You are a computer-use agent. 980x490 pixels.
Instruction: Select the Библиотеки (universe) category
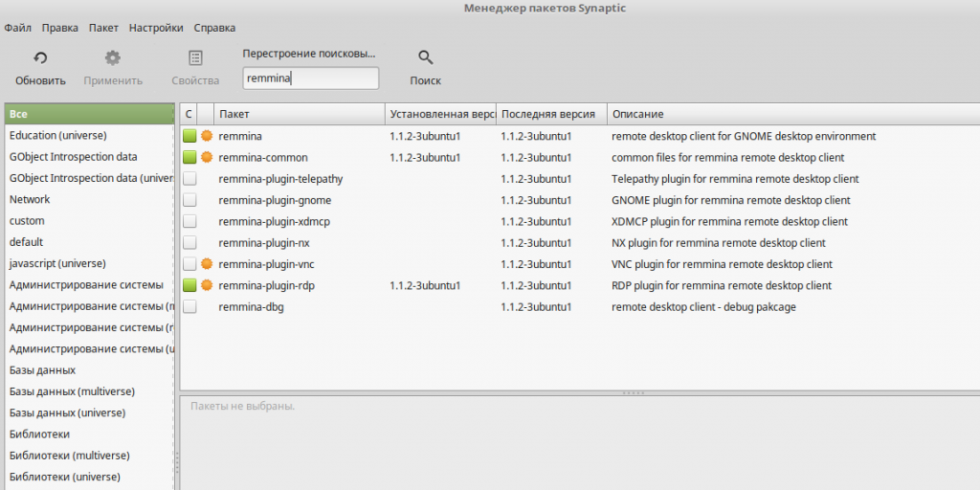89,477
